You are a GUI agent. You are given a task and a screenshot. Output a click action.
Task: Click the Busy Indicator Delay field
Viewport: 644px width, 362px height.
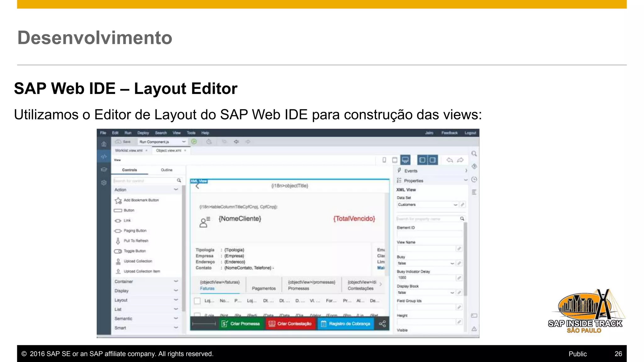coord(426,278)
